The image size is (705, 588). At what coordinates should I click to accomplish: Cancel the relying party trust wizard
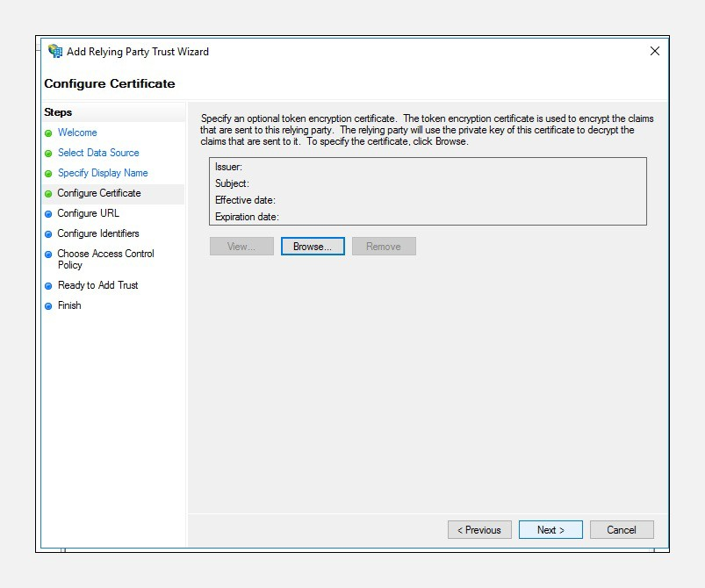[x=622, y=530]
